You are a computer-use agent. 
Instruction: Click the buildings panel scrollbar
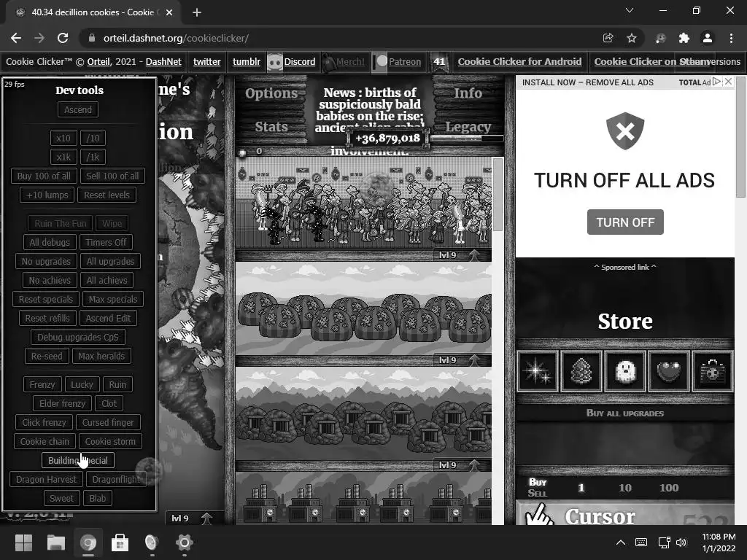click(x=498, y=195)
